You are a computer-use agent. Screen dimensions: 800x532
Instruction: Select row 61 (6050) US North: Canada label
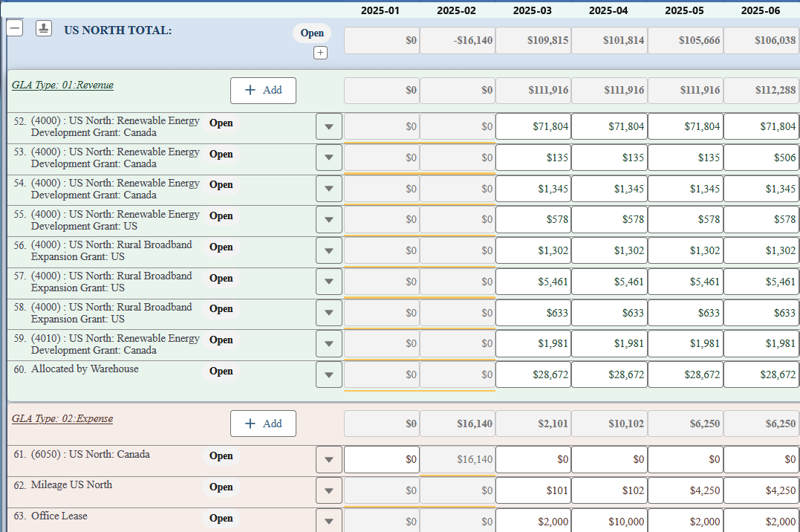pyautogui.click(x=91, y=454)
